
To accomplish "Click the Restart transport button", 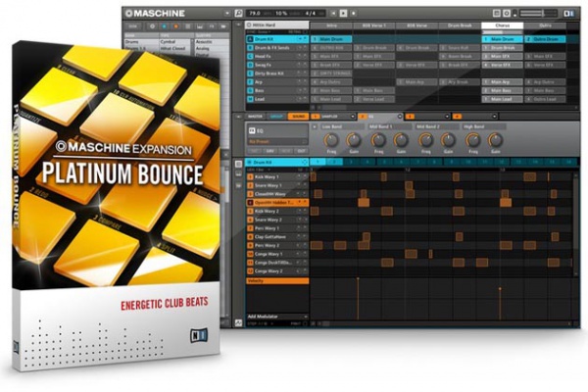I will click(333, 13).
